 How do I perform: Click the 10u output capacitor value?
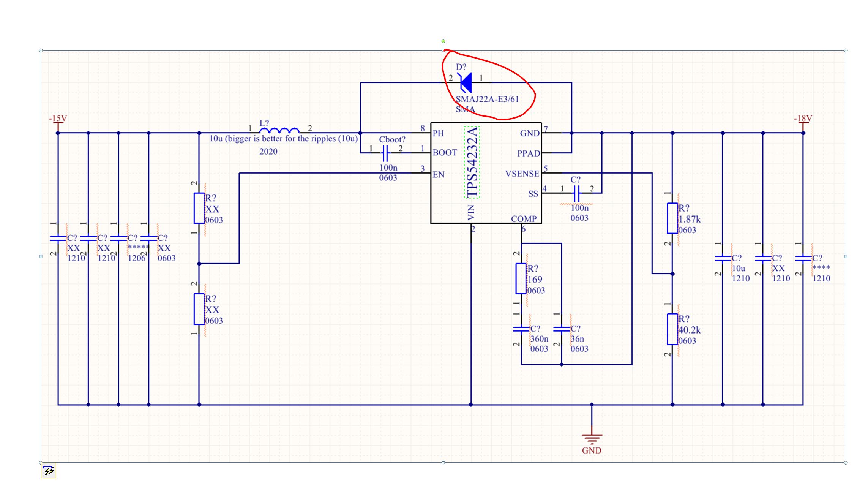click(739, 269)
